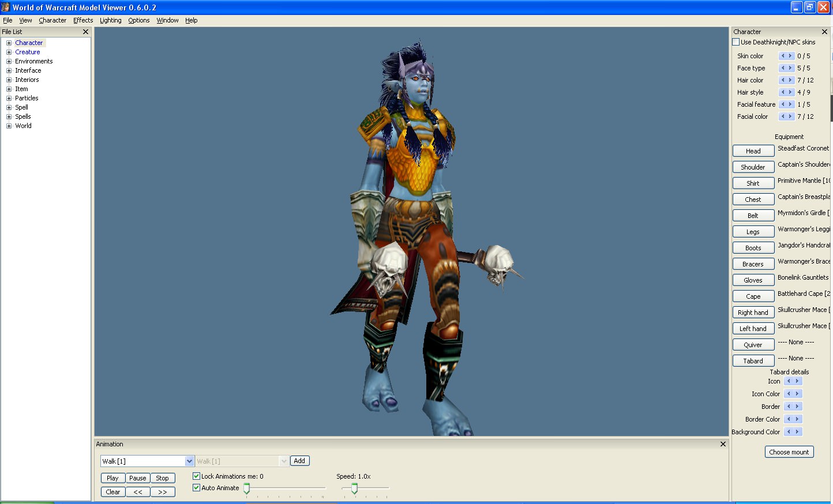The height and width of the screenshot is (504, 833).
Task: Click the Speed slider thumb
Action: pos(354,489)
